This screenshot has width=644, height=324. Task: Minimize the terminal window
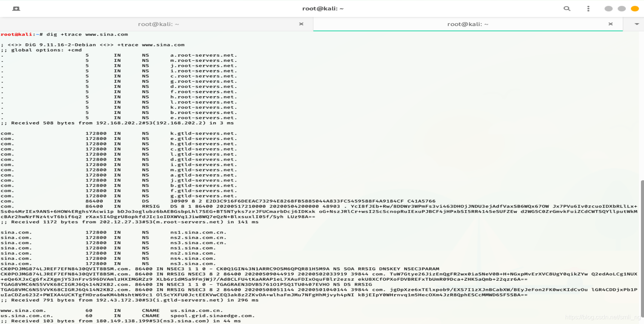tap(609, 8)
